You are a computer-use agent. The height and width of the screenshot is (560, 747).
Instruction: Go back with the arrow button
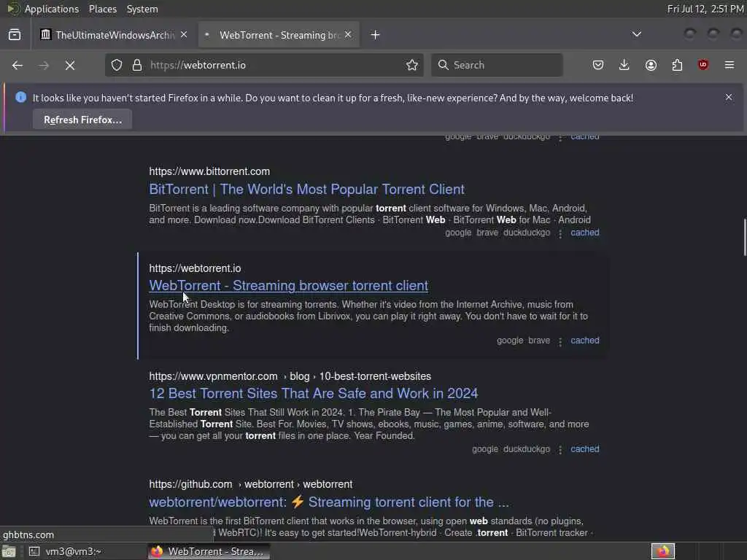pyautogui.click(x=18, y=65)
